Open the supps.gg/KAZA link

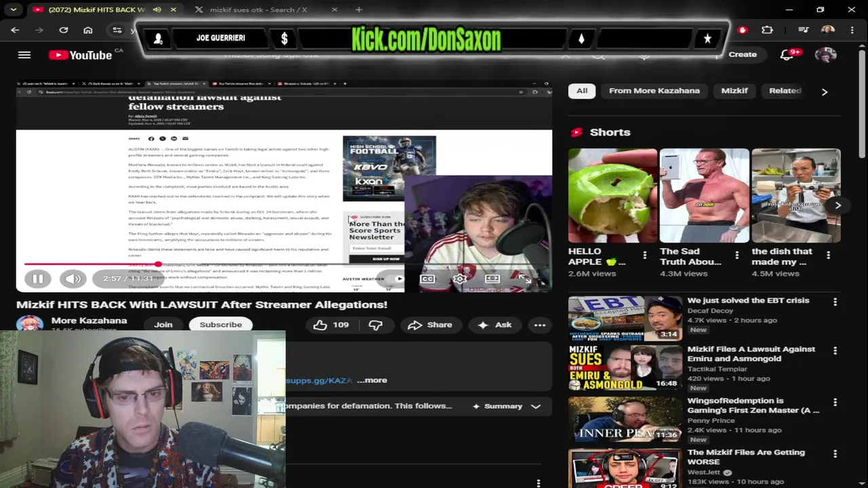click(319, 381)
